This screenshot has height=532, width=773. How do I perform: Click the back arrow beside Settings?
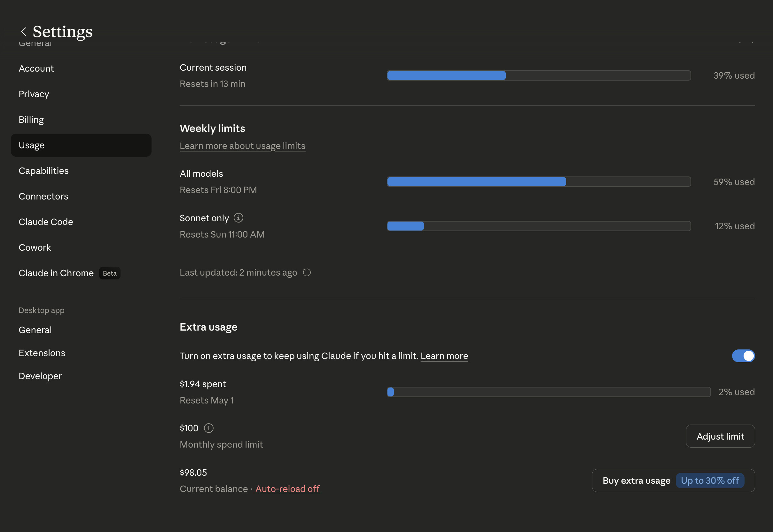pos(24,32)
